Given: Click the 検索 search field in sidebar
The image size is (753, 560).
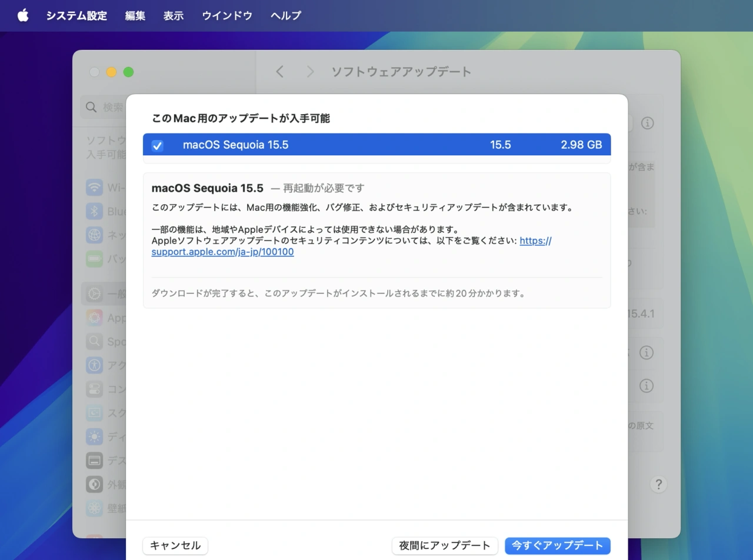Looking at the screenshot, I should click(106, 107).
